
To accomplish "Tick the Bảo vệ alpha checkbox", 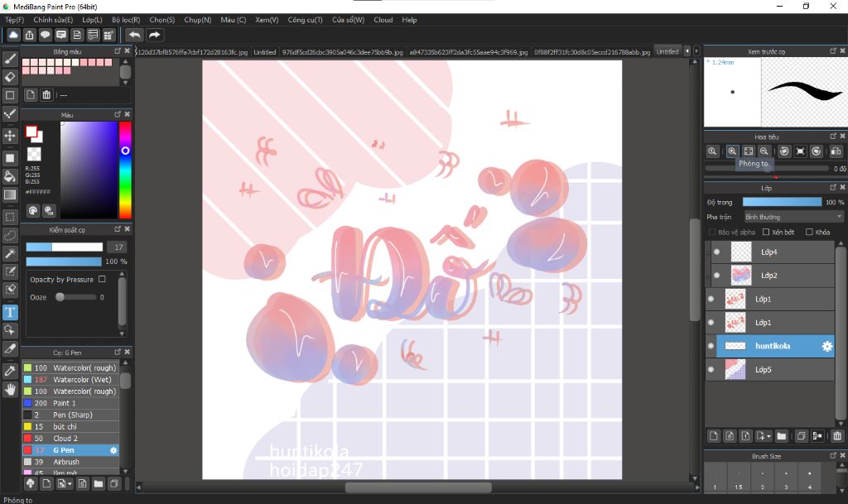I will [711, 233].
